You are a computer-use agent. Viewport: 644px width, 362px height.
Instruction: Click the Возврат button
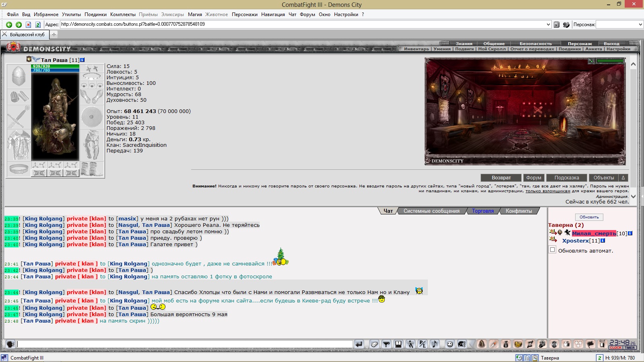pos(501,178)
